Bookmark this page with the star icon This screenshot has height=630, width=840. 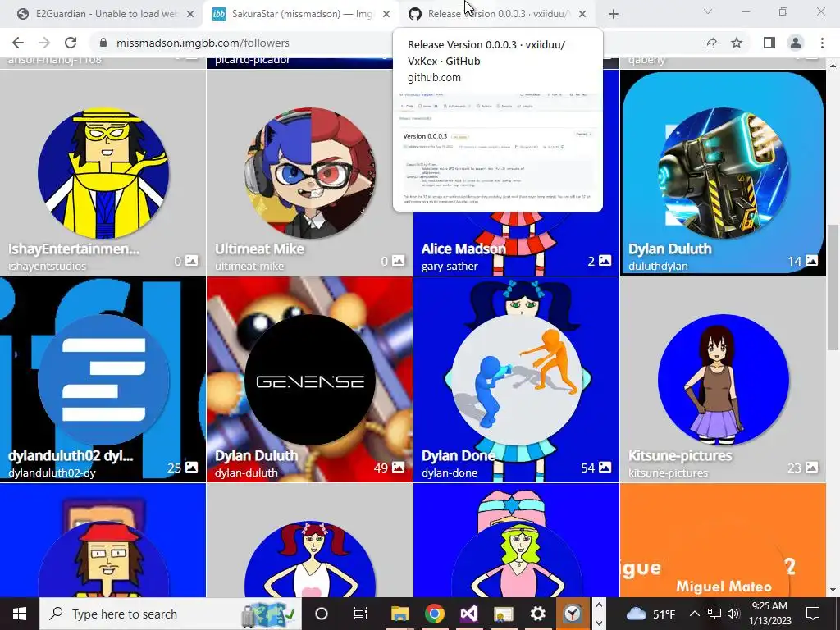click(x=737, y=43)
